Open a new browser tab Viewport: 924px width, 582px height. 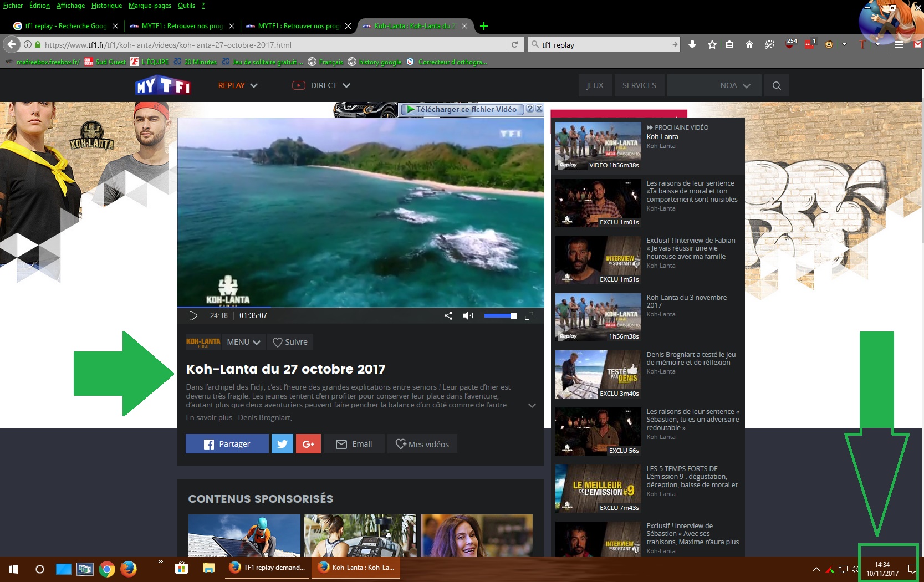tap(484, 26)
